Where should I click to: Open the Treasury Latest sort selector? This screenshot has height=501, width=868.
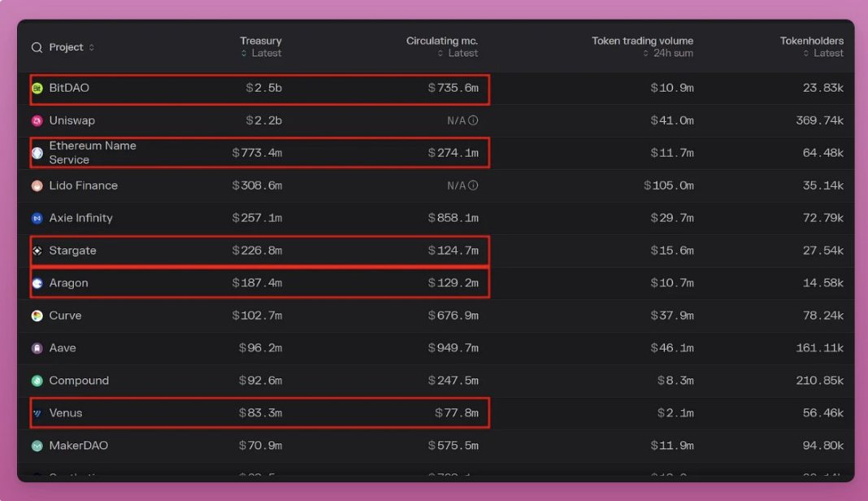[261, 53]
